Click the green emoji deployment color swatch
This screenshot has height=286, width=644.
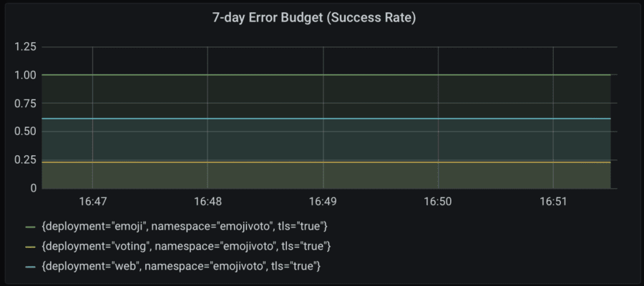coord(30,227)
